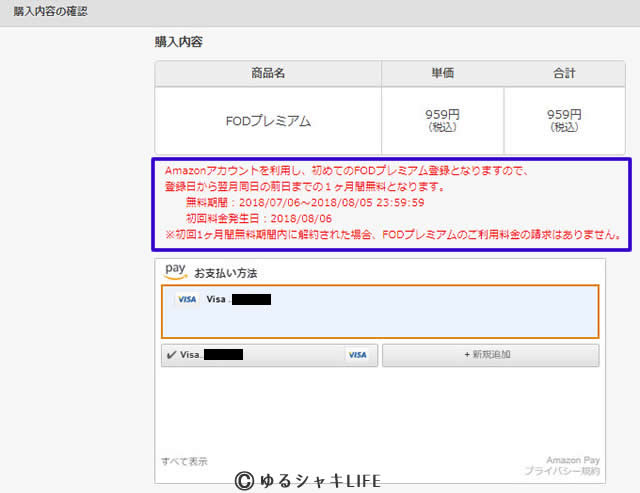This screenshot has width=640, height=493.
Task: Click the 初回料金発生日 2018/08/06 line
Action: click(259, 218)
